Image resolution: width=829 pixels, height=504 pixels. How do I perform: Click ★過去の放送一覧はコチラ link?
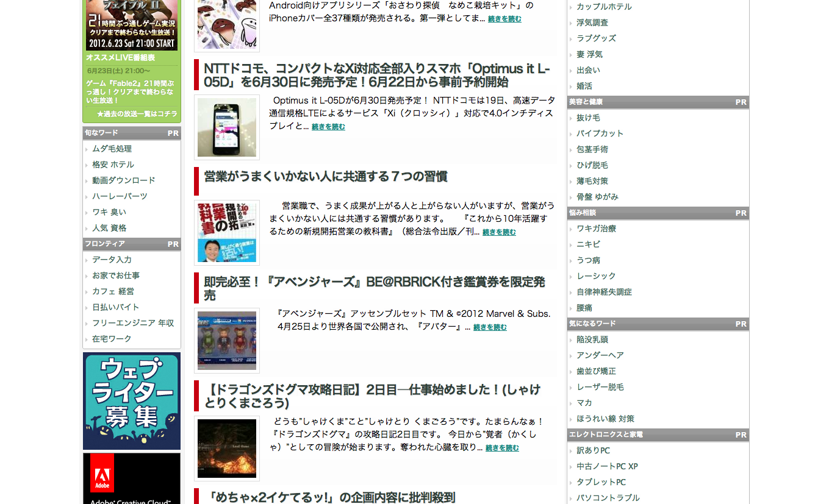(x=137, y=114)
